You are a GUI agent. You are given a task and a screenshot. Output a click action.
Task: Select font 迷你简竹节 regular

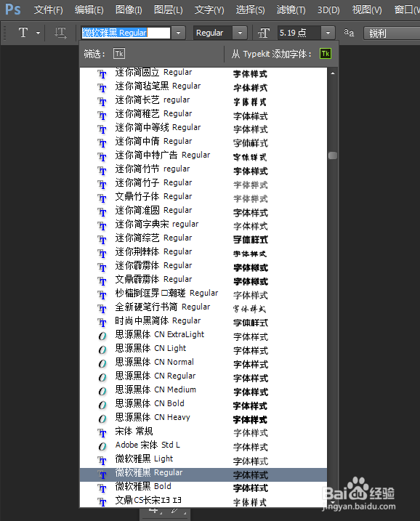coord(203,169)
